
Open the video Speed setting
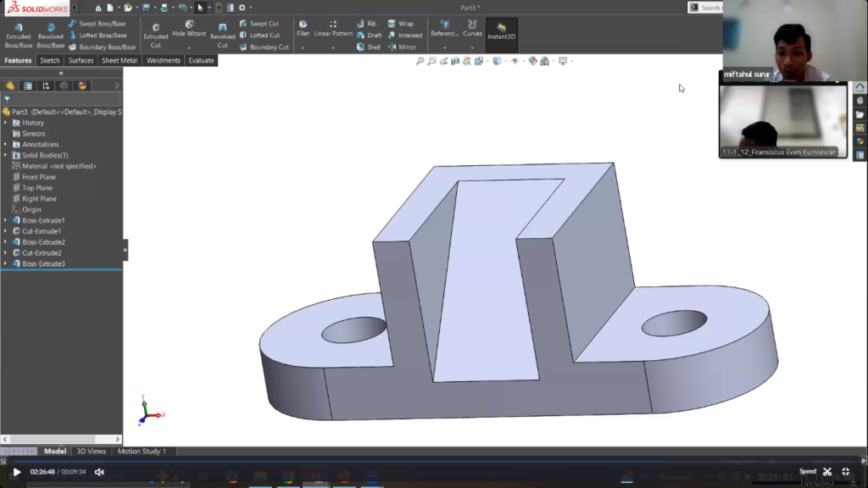(x=808, y=472)
